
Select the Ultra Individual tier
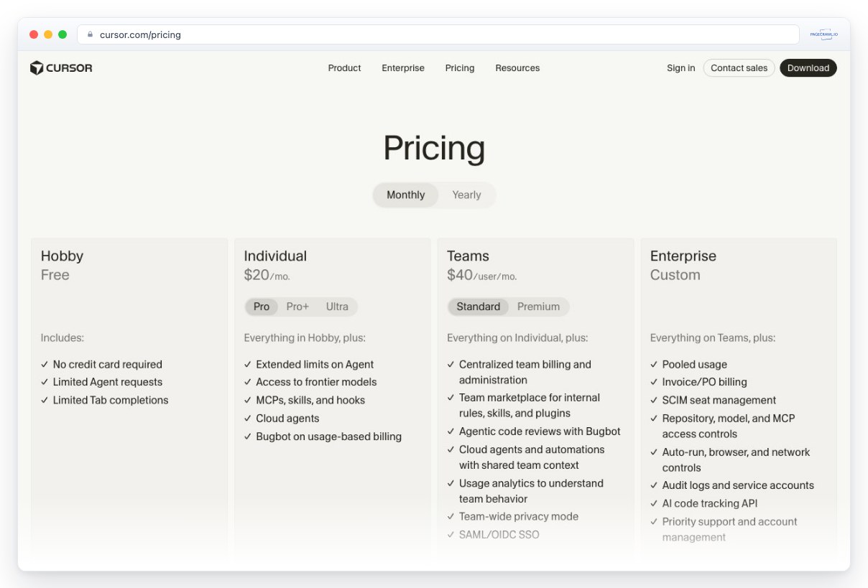(x=337, y=307)
